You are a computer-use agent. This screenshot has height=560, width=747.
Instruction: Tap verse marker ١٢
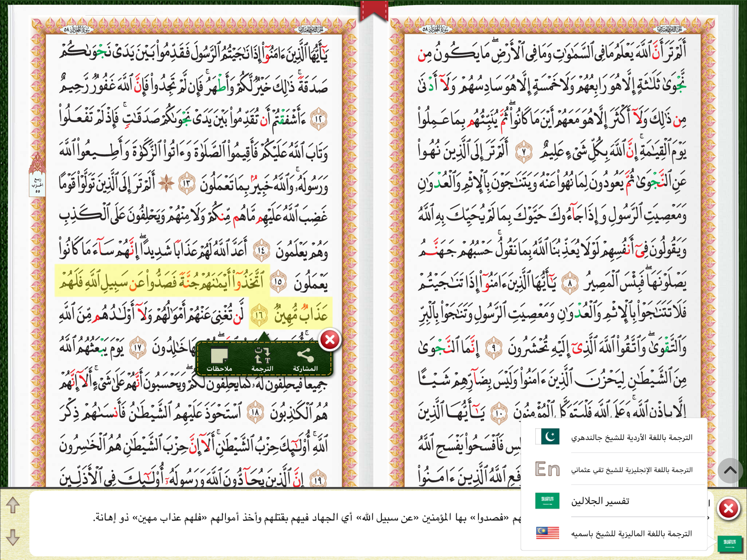tap(319, 119)
